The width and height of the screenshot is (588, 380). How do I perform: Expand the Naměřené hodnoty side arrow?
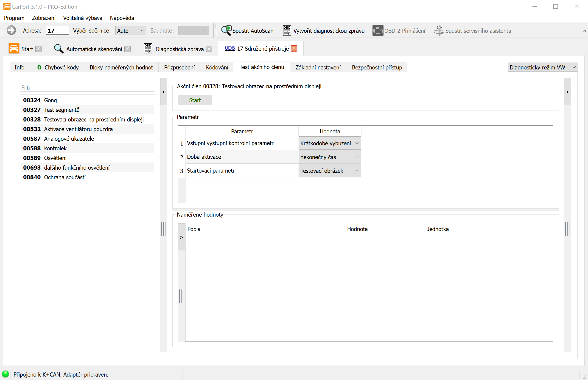182,237
